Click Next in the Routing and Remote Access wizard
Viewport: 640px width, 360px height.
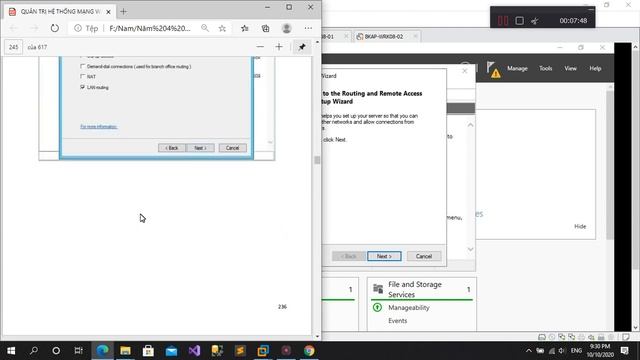pyautogui.click(x=384, y=256)
